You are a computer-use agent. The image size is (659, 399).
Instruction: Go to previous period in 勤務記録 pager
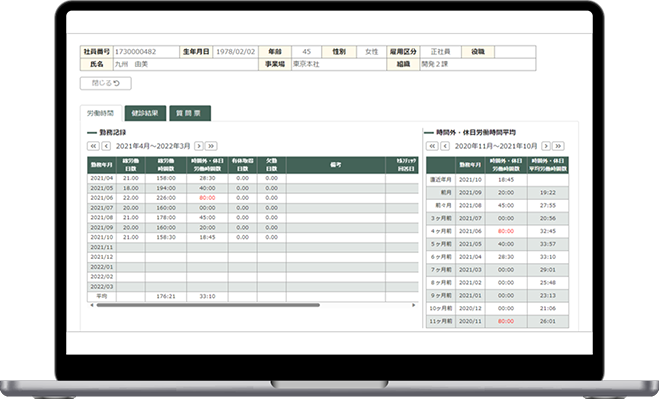[x=106, y=146]
